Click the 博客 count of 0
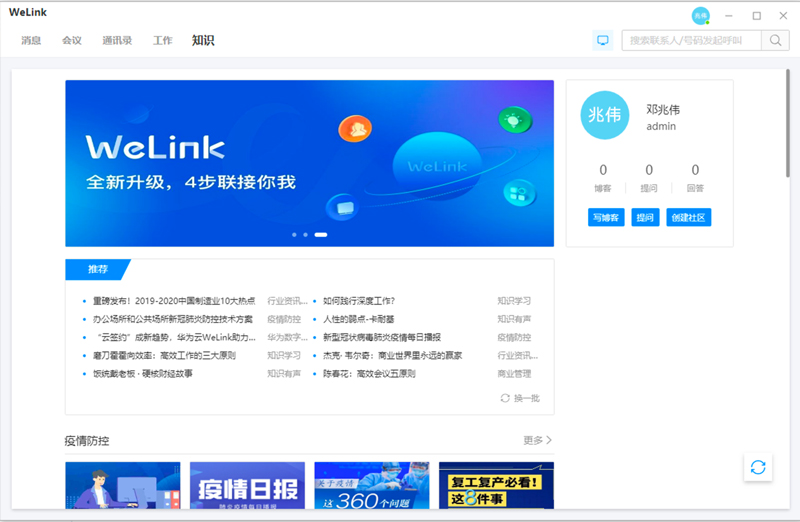Image resolution: width=800 pixels, height=522 pixels. click(603, 170)
